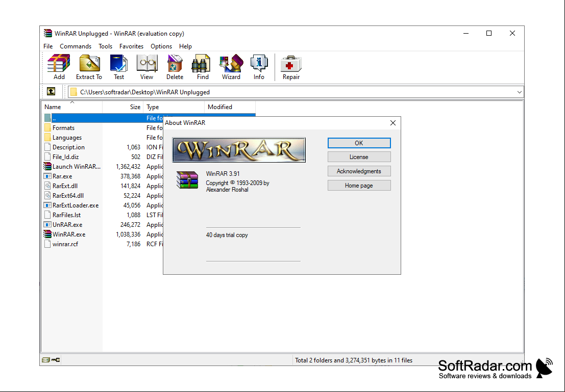Screen dimensions: 565x392
Task: Click the Add toolbar icon
Action: (x=59, y=67)
